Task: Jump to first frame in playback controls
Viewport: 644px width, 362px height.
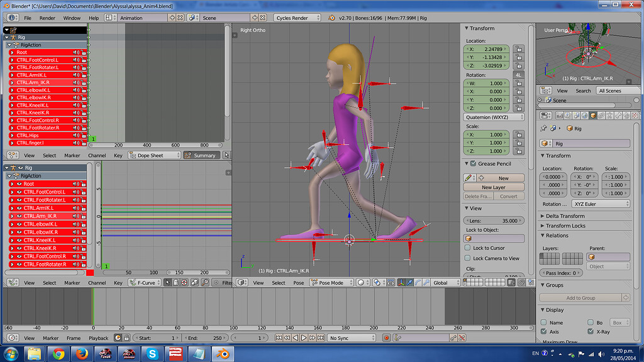Action: click(279, 337)
